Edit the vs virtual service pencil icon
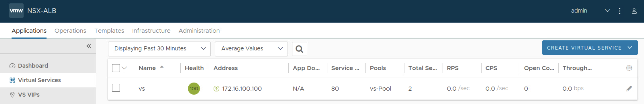 point(629,89)
